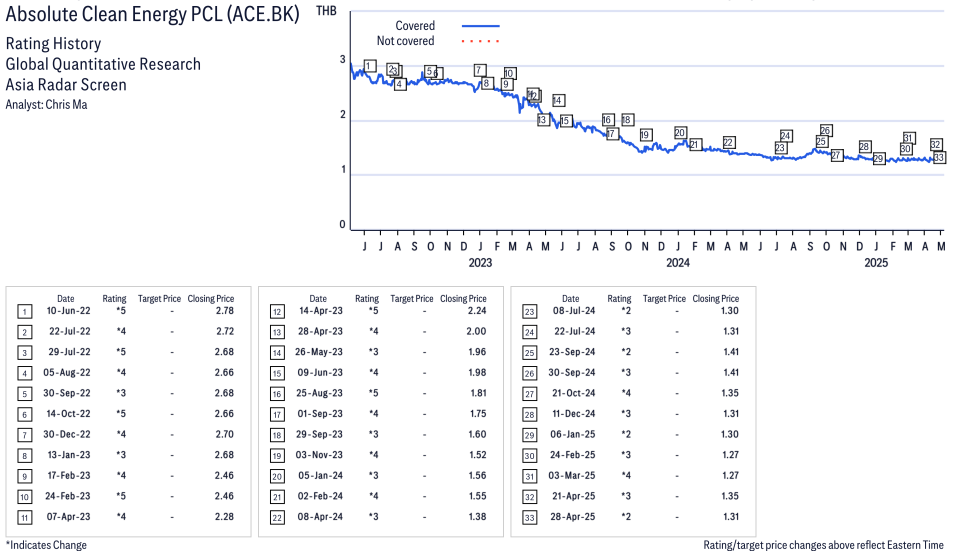Click closing price 2.24 in the 14-Apr-23 row
The image size is (955, 551).
pyautogui.click(x=477, y=311)
